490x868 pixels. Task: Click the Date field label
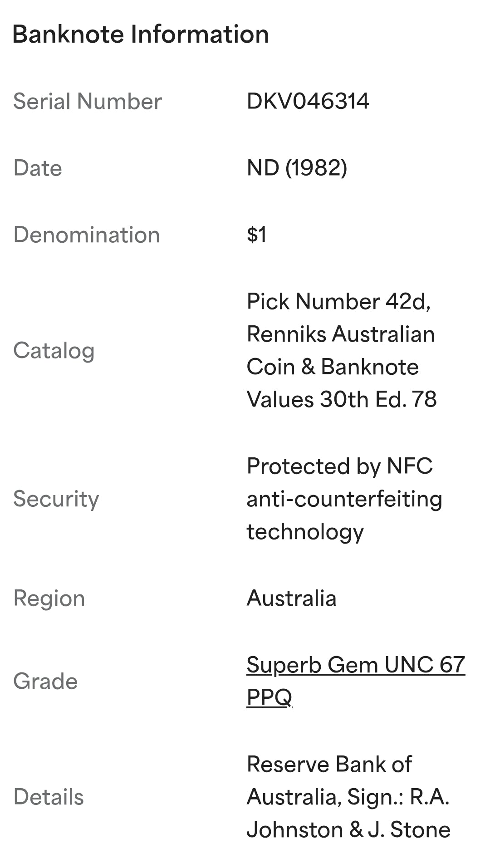pos(38,168)
